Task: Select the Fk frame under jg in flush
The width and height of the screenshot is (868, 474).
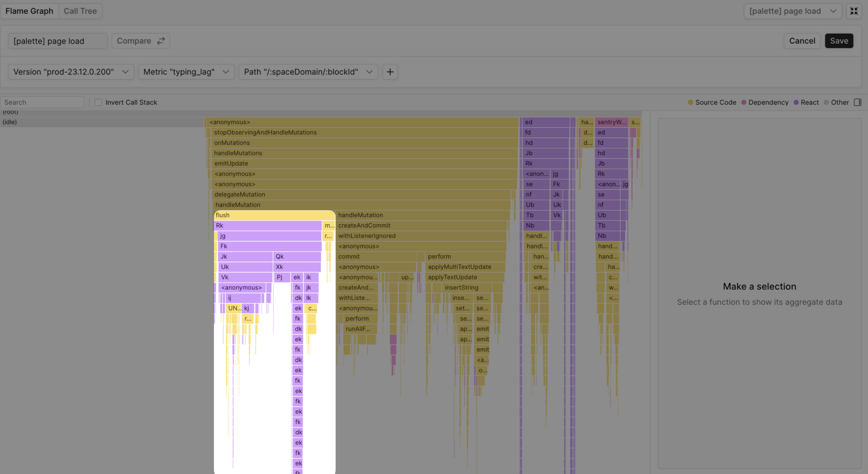Action: pos(269,246)
